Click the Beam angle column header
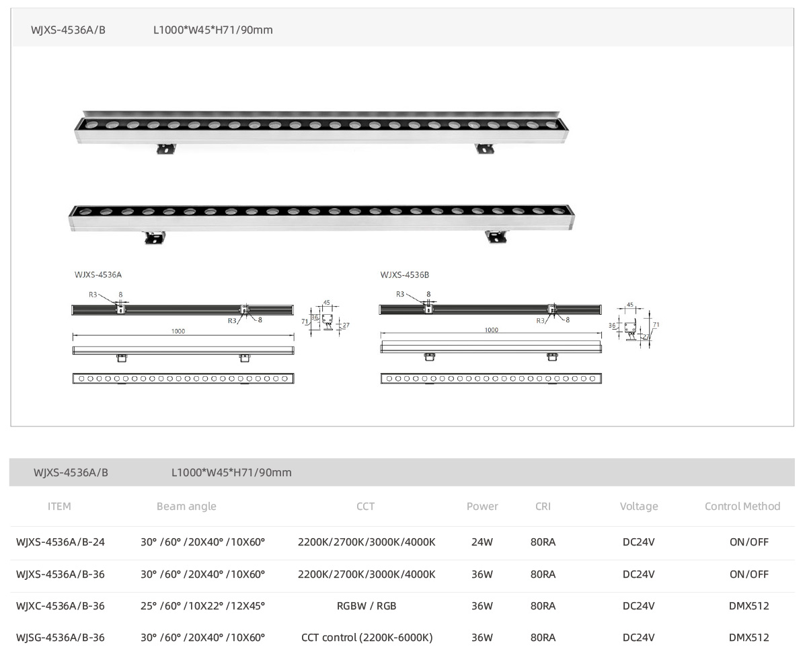The height and width of the screenshot is (672, 807). (186, 506)
